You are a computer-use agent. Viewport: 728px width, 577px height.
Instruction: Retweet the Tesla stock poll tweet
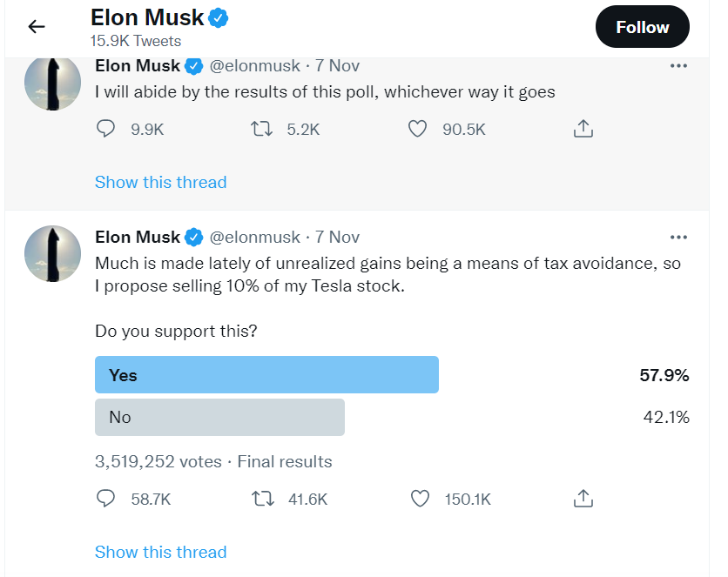(261, 499)
